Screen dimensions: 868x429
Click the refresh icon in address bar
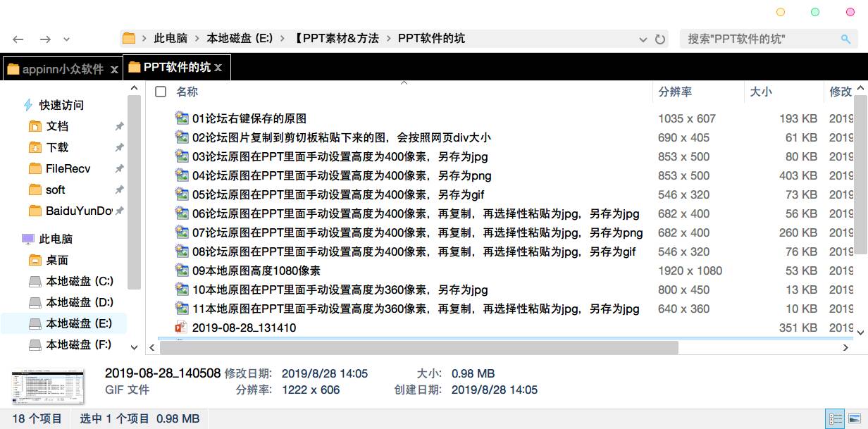tap(660, 39)
